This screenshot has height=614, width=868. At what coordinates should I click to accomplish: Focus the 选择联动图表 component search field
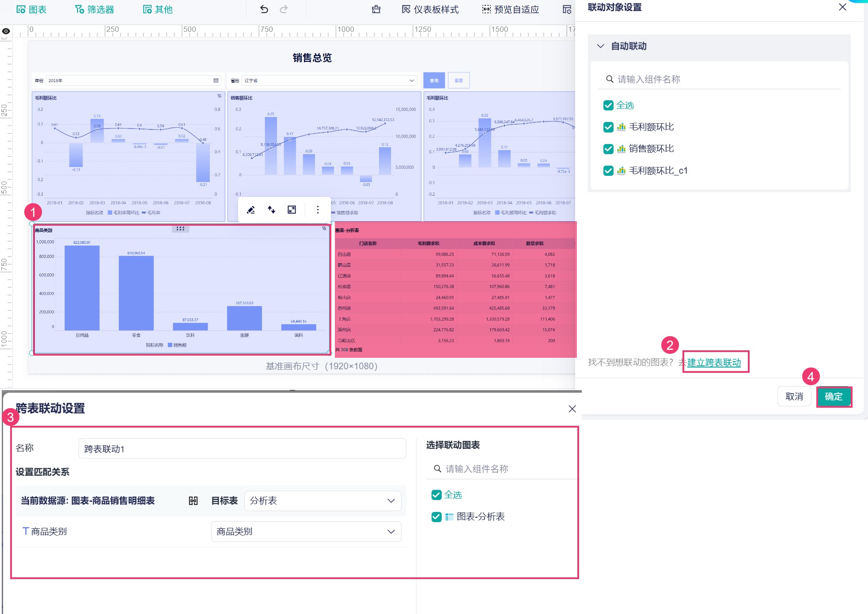click(x=502, y=469)
